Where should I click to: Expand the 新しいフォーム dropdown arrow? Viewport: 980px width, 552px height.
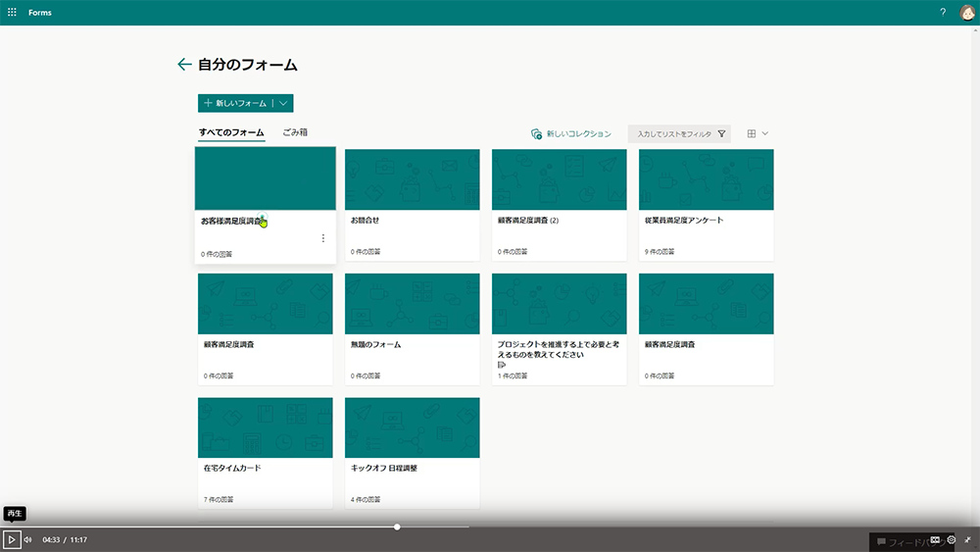point(283,103)
